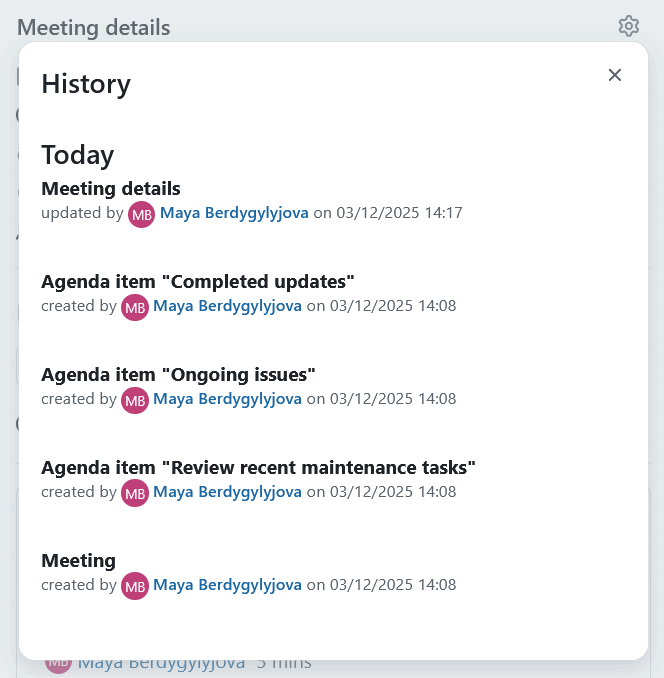
Task: Select the "Meeting details" history entry title
Action: tap(111, 188)
